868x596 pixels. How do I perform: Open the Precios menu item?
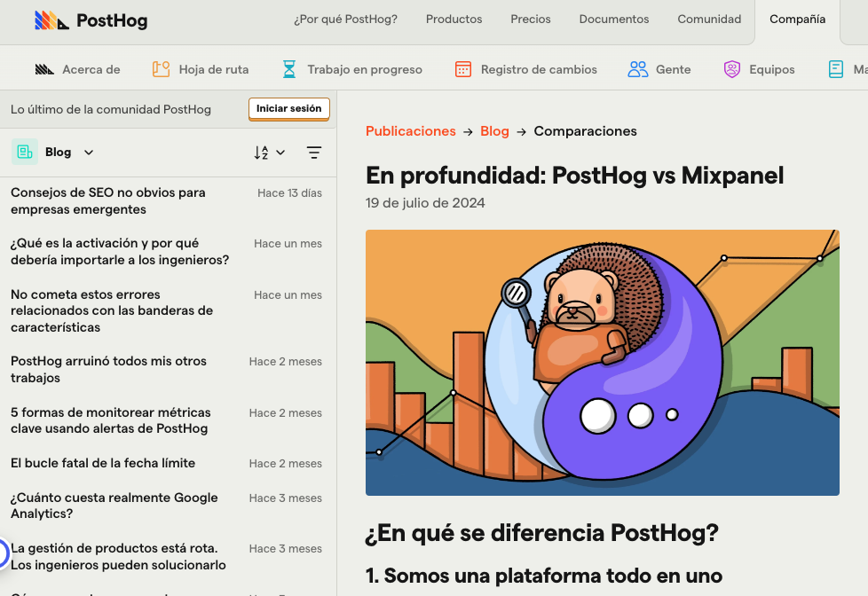(x=531, y=19)
